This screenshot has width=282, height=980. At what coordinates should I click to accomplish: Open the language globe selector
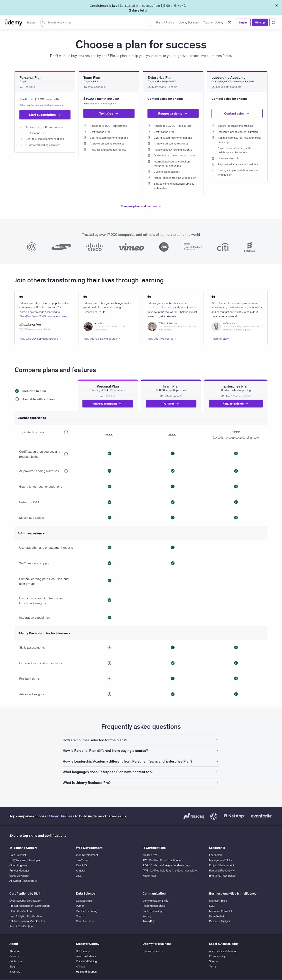click(x=273, y=22)
